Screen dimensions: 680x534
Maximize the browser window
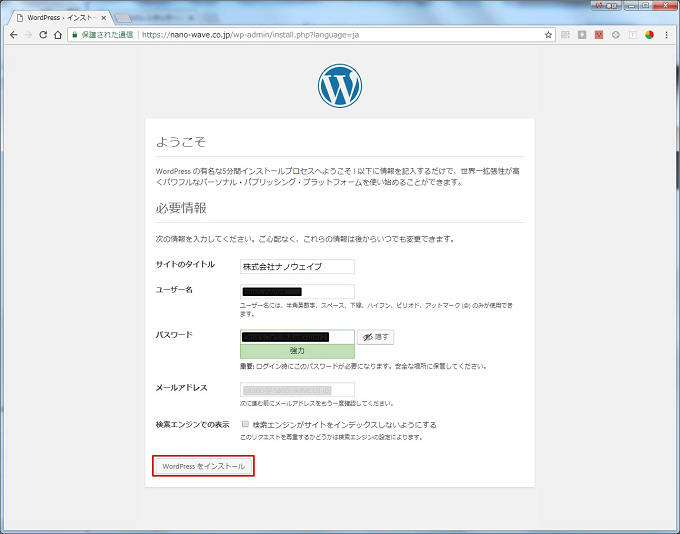click(x=645, y=5)
